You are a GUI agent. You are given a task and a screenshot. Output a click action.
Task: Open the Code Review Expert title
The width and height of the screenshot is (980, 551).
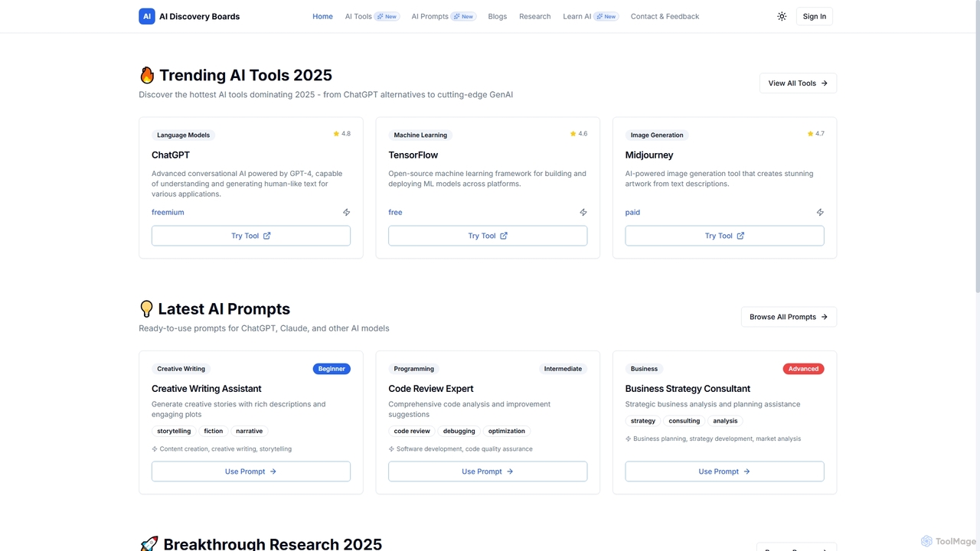[x=431, y=389]
